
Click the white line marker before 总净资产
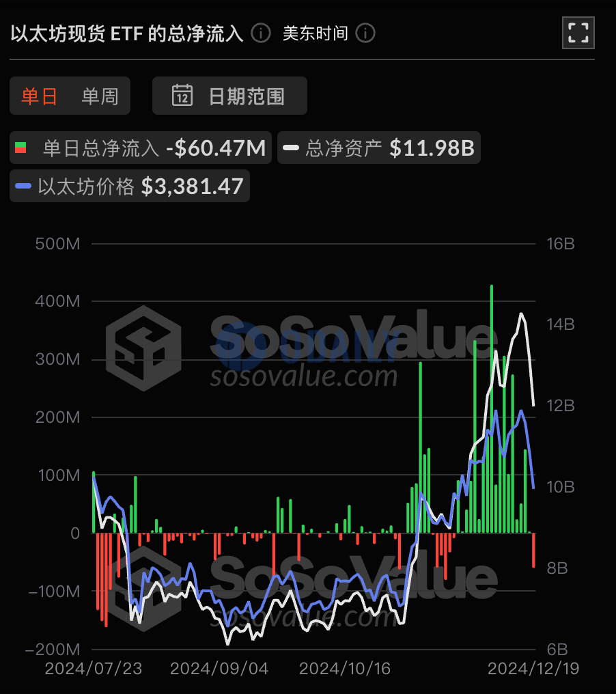pos(292,148)
